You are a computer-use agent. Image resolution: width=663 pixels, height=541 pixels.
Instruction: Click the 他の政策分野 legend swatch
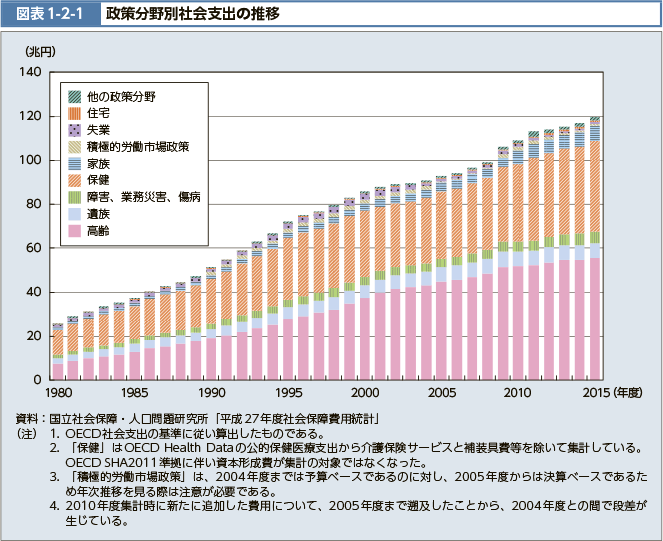[x=75, y=96]
